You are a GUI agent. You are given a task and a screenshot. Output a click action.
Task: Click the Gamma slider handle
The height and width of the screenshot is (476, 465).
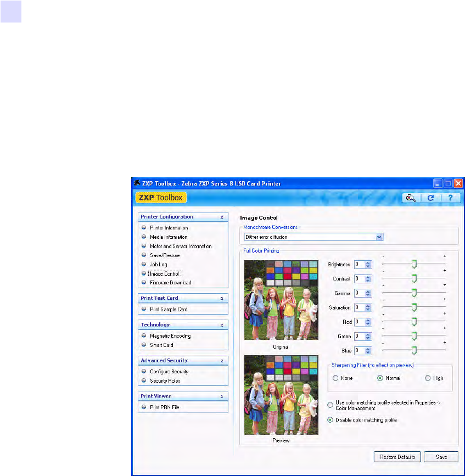pyautogui.click(x=414, y=293)
